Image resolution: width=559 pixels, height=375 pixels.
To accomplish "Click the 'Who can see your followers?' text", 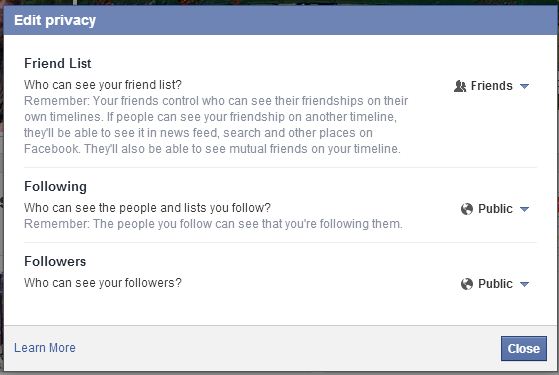I will (103, 283).
